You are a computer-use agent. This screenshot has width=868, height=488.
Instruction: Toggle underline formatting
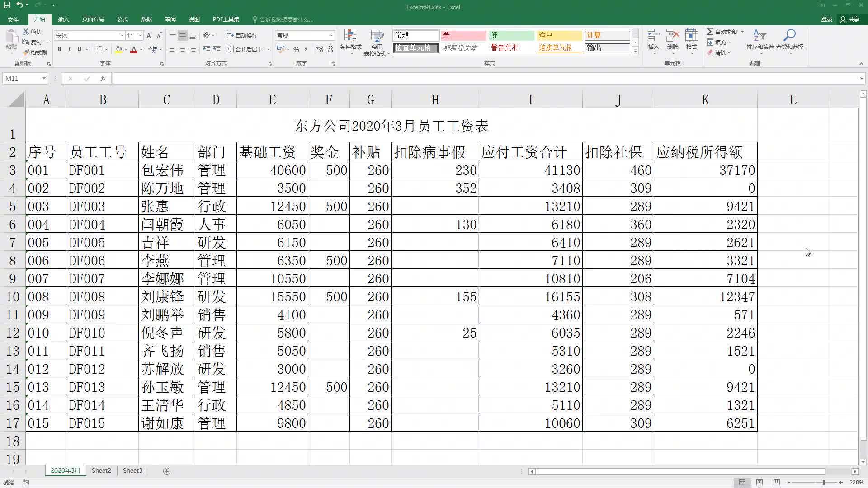79,49
